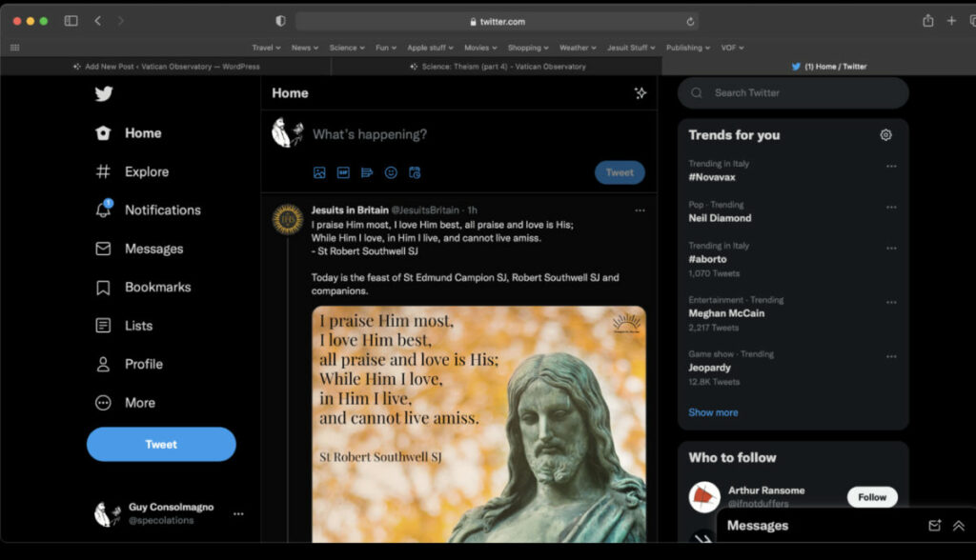This screenshot has height=560, width=976.
Task: Open account menu dots for Guy Consolmagno
Action: pos(238,514)
